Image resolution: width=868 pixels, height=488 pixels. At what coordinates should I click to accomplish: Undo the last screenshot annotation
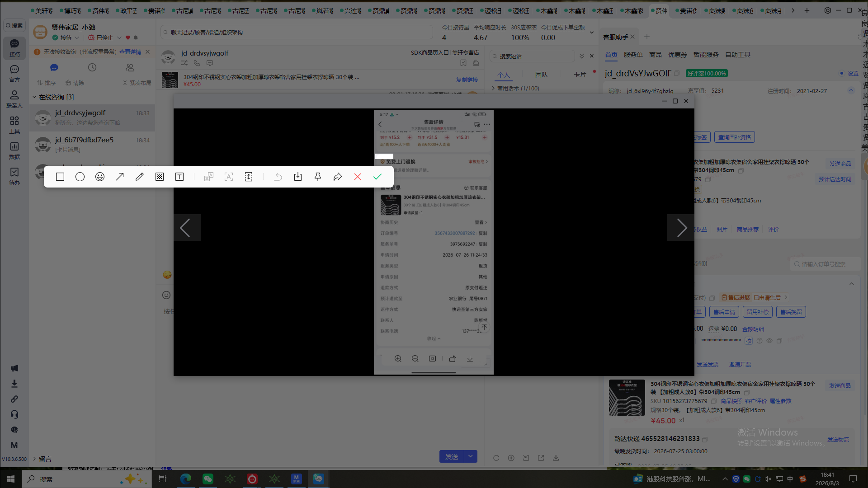tap(278, 177)
